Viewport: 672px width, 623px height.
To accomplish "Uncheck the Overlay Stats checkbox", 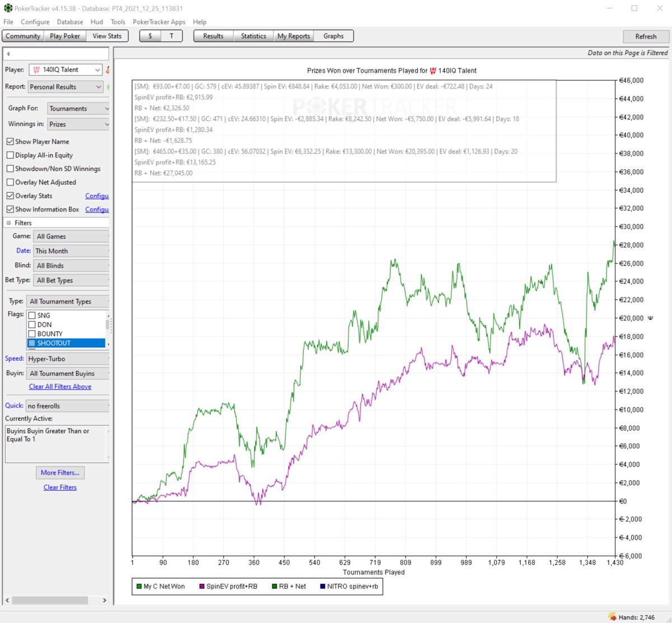I will coord(10,196).
